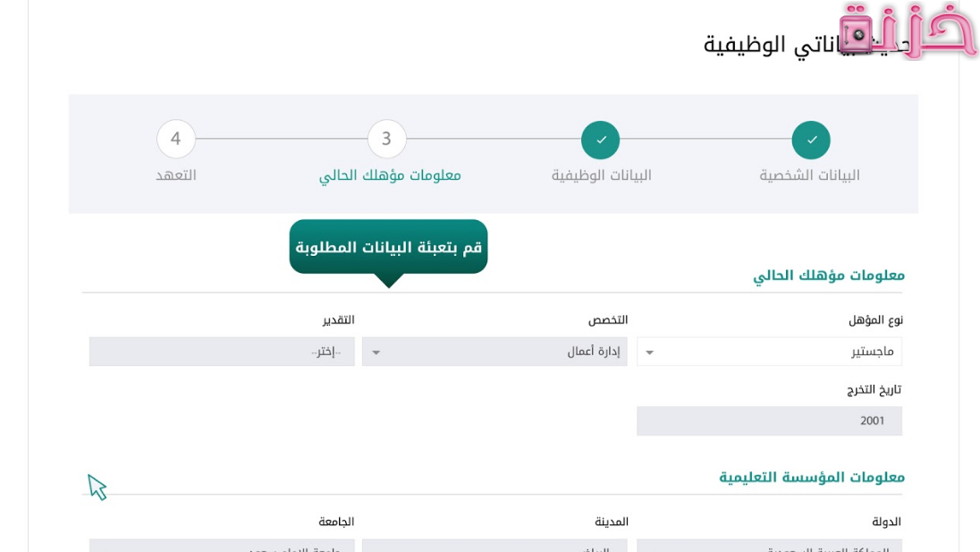The height and width of the screenshot is (552, 980).
Task: Click the progress connector line between steps 3 and 4
Action: (x=282, y=139)
